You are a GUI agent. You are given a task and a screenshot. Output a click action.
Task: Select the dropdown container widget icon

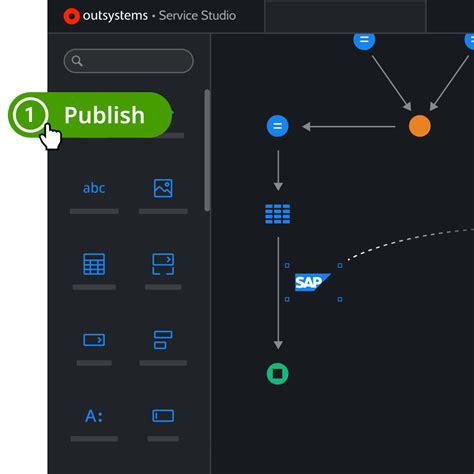click(x=163, y=264)
